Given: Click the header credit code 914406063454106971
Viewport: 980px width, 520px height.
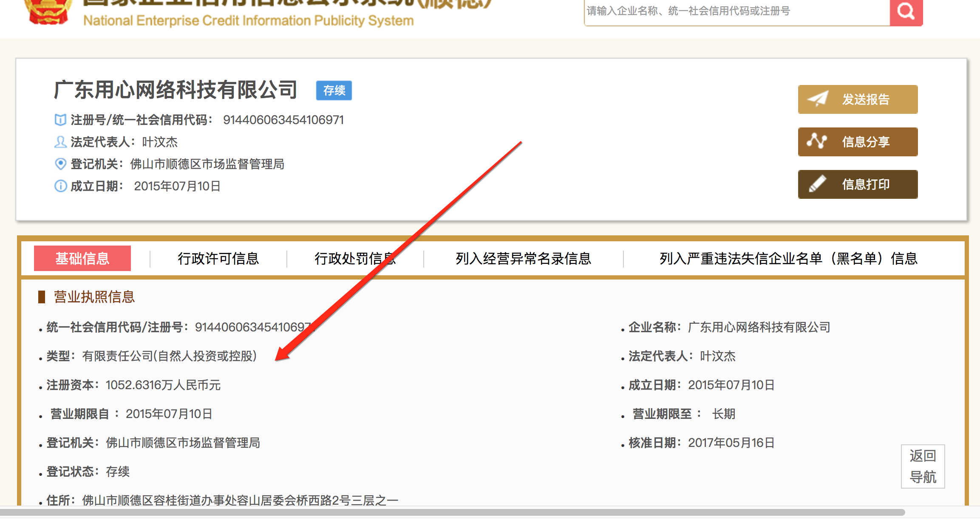Looking at the screenshot, I should [x=283, y=120].
